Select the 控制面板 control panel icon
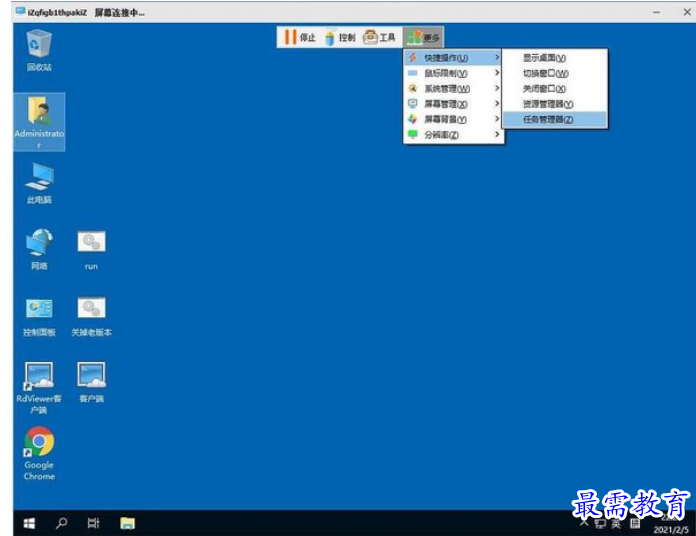The height and width of the screenshot is (536, 696). (x=39, y=317)
